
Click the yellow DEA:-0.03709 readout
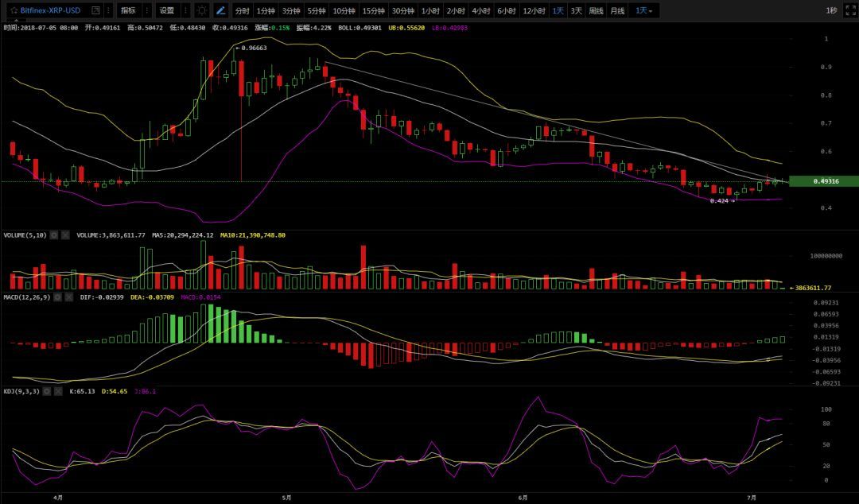point(154,297)
